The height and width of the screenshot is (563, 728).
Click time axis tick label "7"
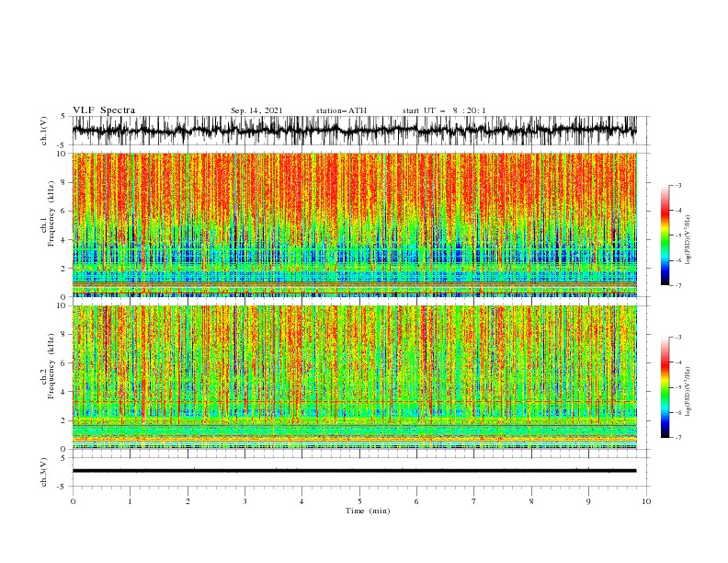click(474, 501)
